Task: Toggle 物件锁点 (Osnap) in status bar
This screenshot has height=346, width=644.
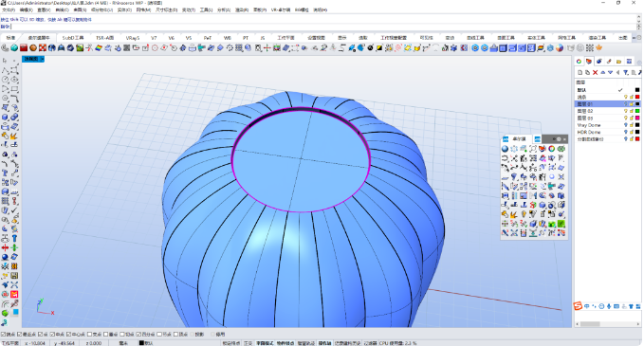Action: pos(285,343)
